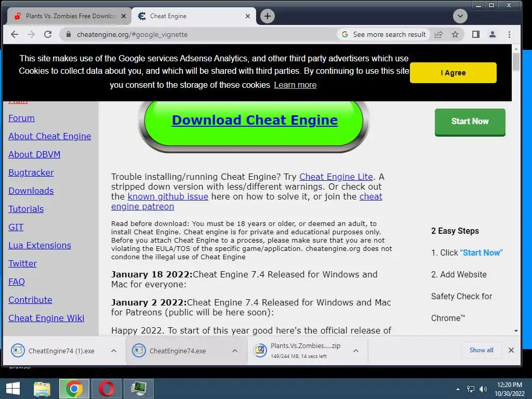Image resolution: width=532 pixels, height=399 pixels.
Task: Click the volume speaker tray icon
Action: (483, 389)
